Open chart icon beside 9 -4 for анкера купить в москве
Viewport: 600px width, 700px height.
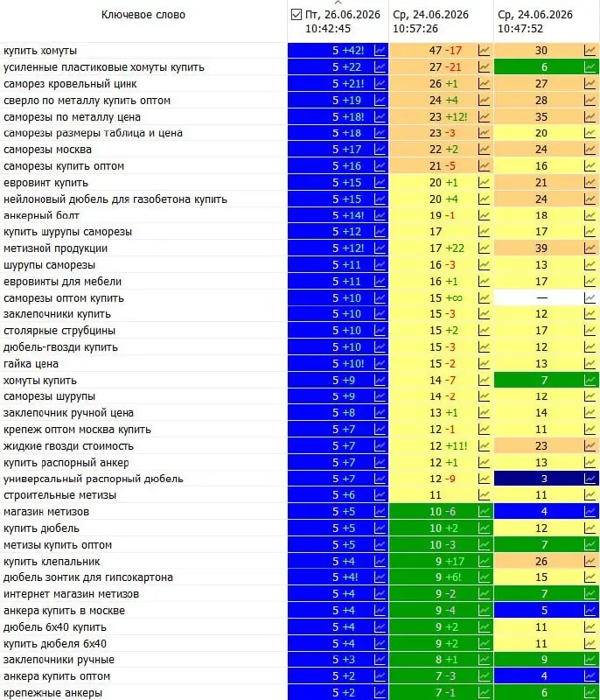pyautogui.click(x=484, y=610)
